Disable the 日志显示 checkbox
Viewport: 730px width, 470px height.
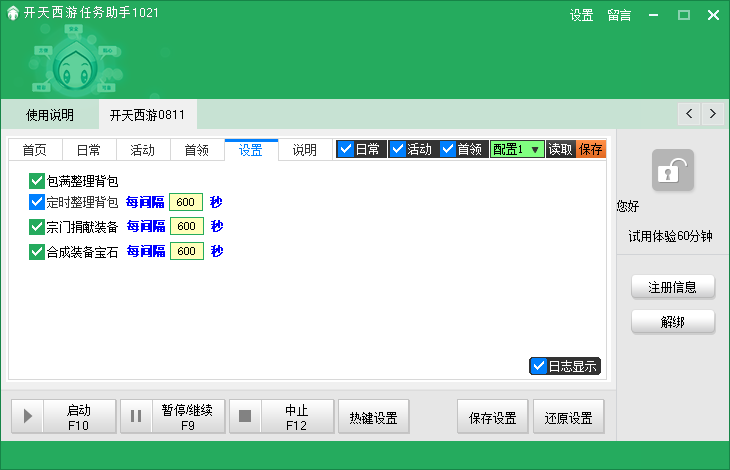point(539,366)
